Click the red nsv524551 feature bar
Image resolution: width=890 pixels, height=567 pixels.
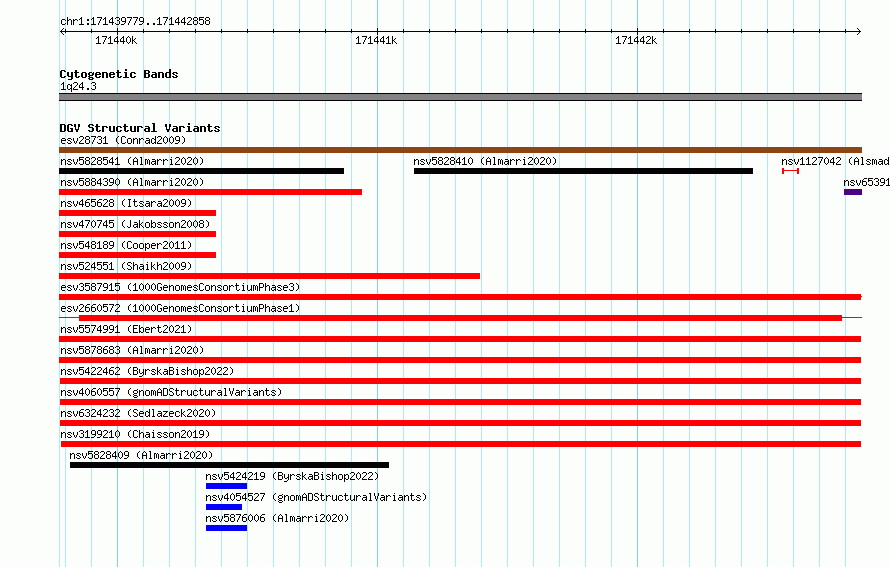pyautogui.click(x=270, y=276)
